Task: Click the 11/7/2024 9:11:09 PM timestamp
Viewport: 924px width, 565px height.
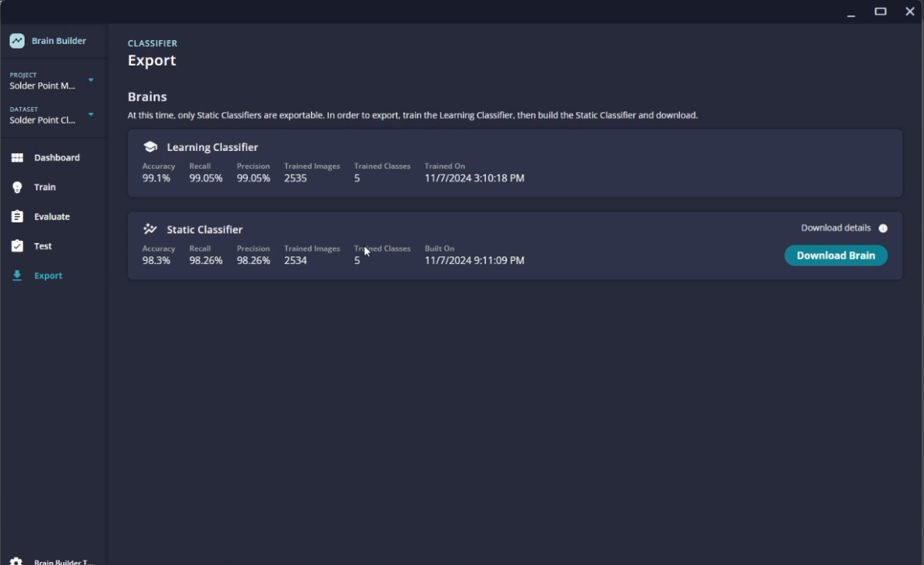Action: pyautogui.click(x=474, y=260)
